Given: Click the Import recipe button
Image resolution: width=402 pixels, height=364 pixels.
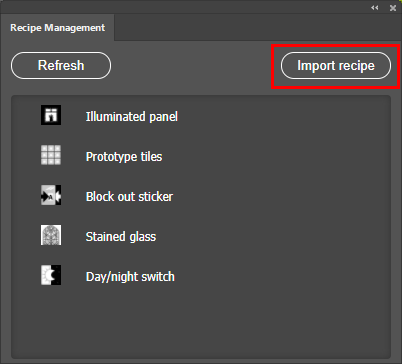Looking at the screenshot, I should 336,66.
